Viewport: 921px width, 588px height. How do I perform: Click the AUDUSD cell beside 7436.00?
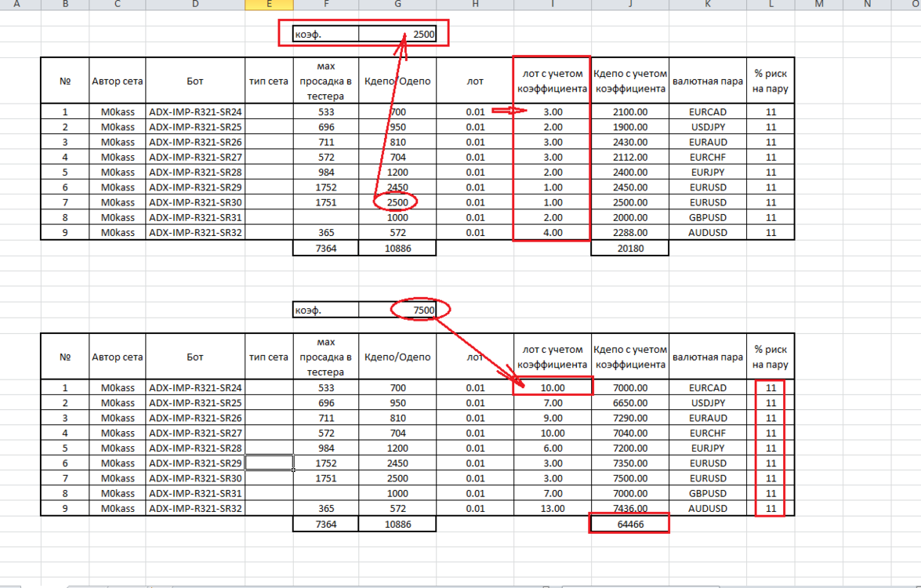coord(708,509)
